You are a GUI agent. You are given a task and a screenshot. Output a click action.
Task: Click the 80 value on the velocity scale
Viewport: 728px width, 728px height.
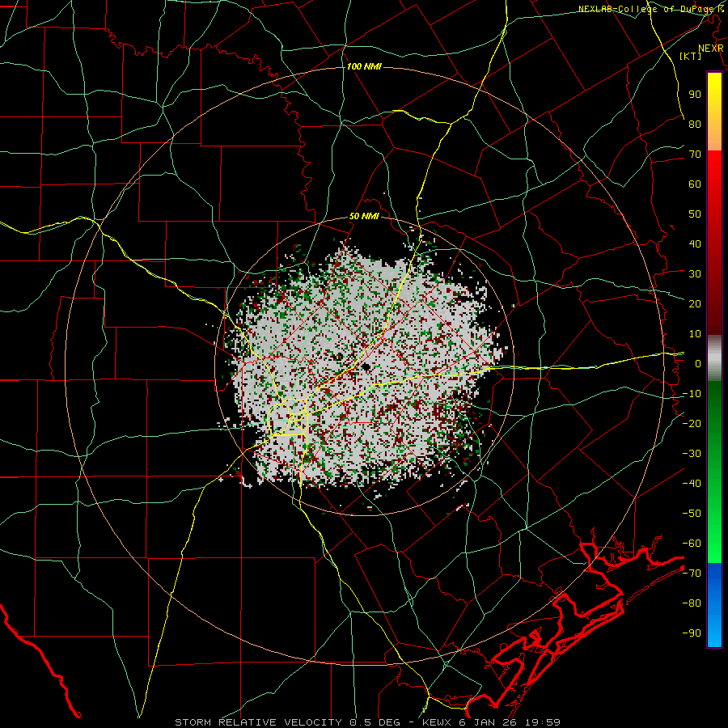click(695, 124)
